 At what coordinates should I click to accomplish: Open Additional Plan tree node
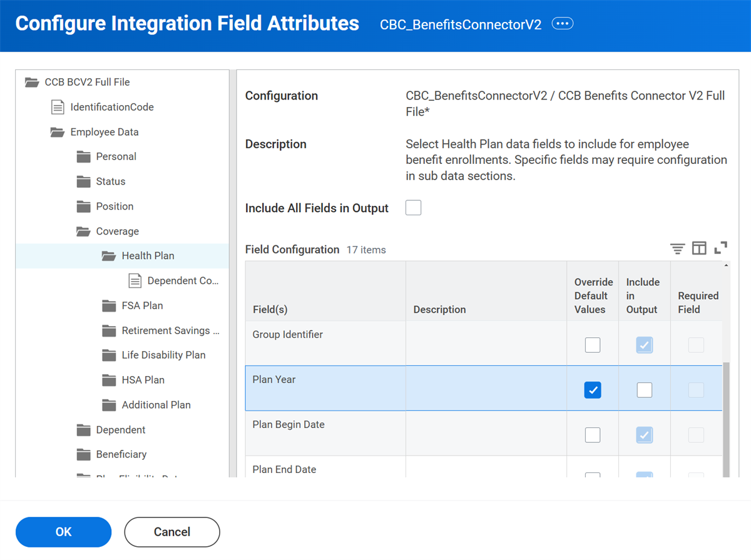[156, 405]
